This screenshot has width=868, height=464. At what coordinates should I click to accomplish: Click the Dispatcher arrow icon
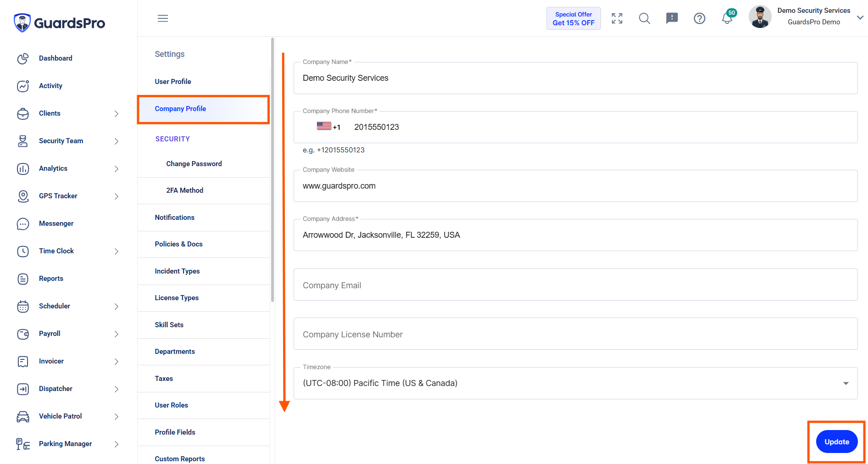23,389
